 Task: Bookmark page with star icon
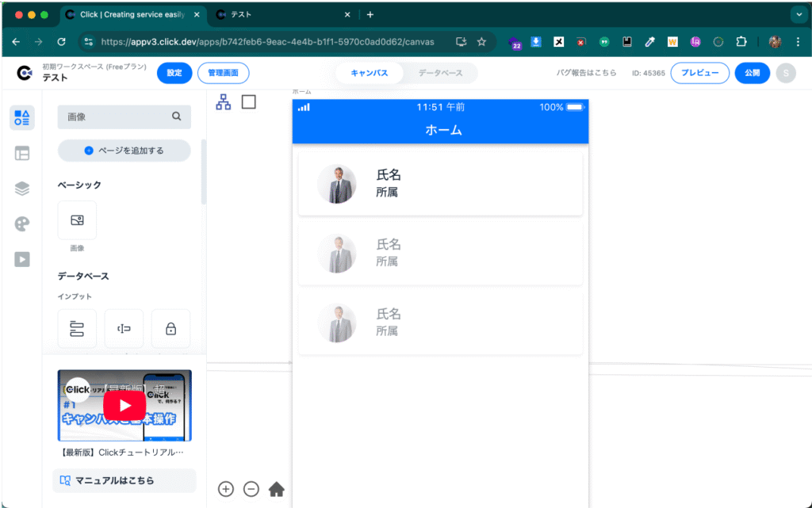point(481,42)
